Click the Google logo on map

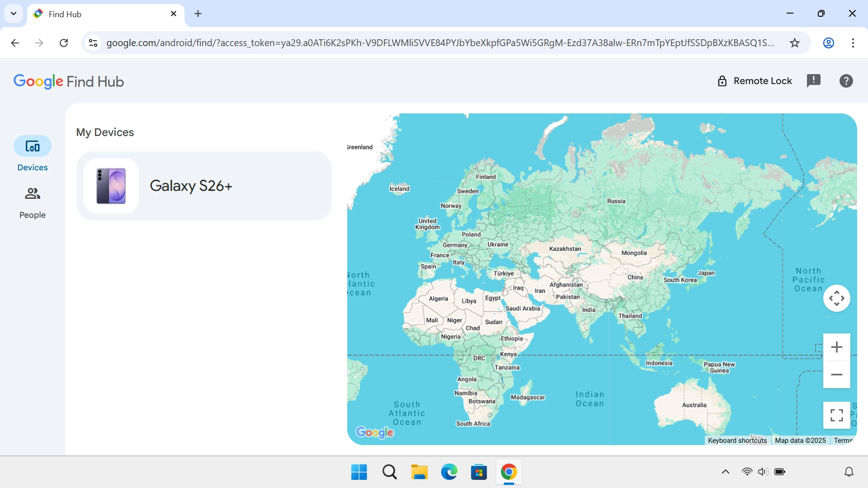tap(374, 432)
